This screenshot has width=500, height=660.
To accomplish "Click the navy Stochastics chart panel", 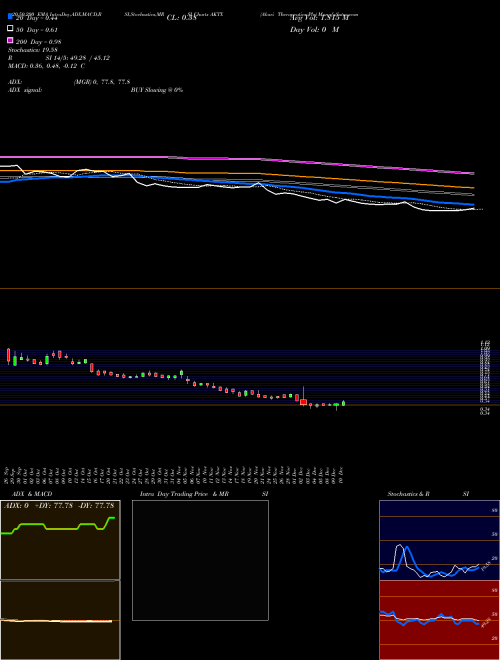I will 439,540.
